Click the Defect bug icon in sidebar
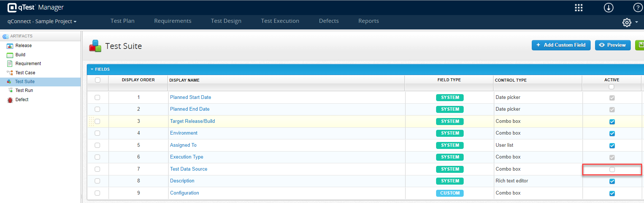 pyautogui.click(x=10, y=100)
